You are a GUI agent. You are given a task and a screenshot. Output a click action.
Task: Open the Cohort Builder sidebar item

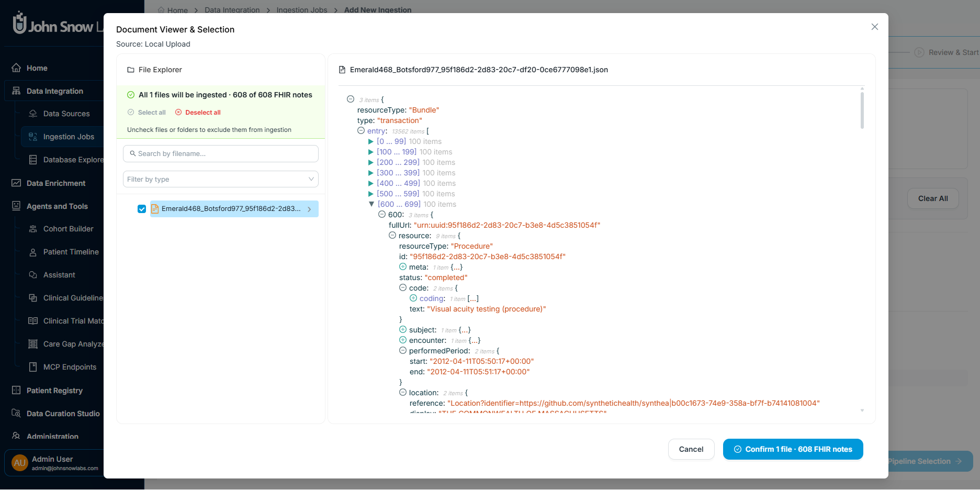(x=62, y=229)
